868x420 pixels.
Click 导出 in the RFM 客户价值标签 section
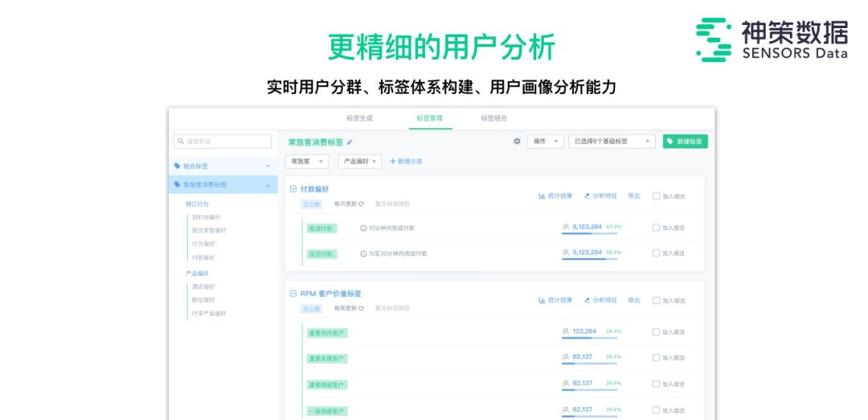coord(634,300)
